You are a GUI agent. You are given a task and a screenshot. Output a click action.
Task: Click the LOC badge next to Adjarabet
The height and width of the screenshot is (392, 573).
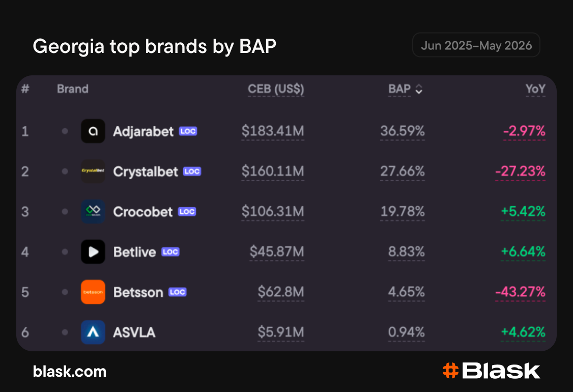click(188, 131)
